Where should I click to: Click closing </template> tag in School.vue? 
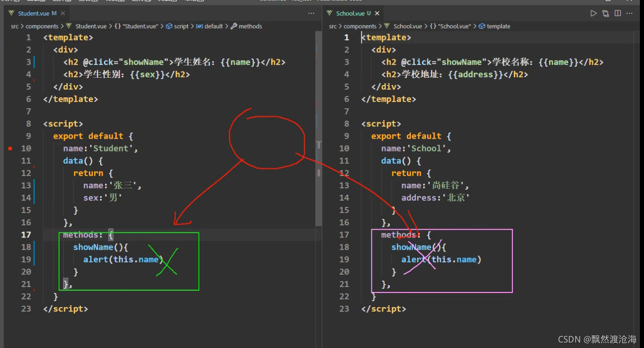pyautogui.click(x=389, y=99)
